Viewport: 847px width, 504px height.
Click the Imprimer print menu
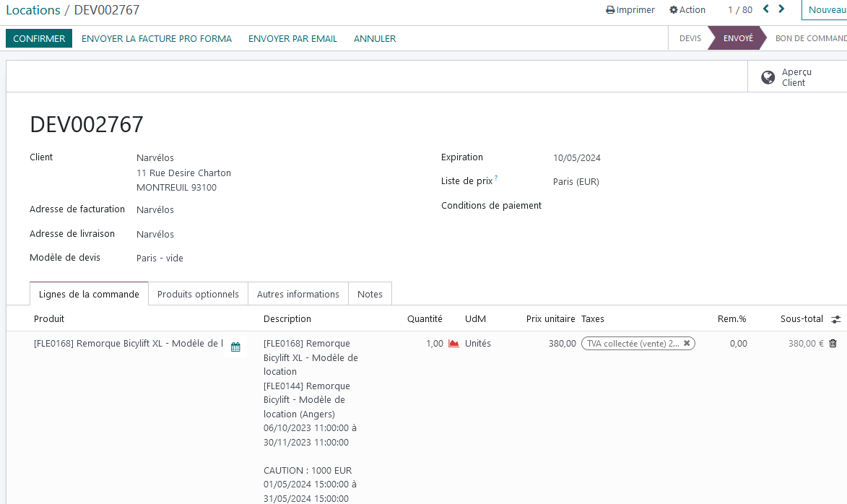click(x=630, y=9)
